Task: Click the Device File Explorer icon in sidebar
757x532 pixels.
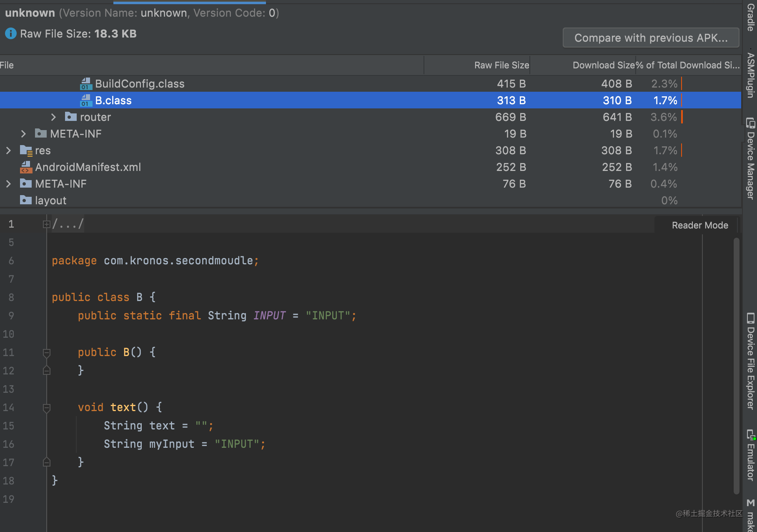Action: [750, 318]
